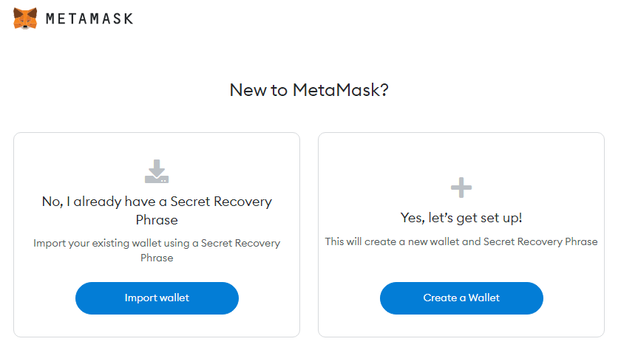This screenshot has height=364, width=621.
Task: Click the 'Yes, let's get set up!' title
Action: (461, 218)
